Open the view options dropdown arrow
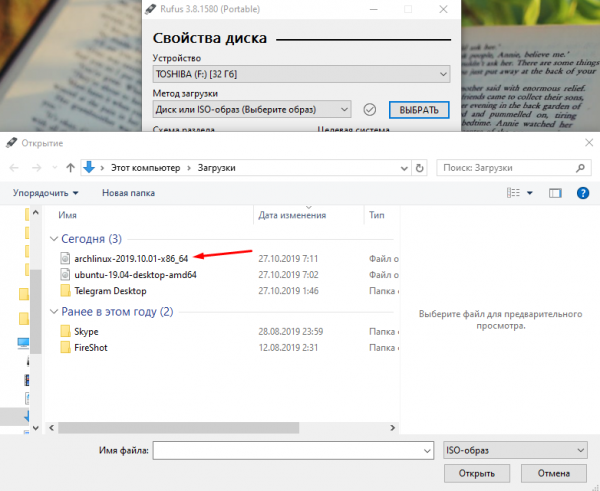 click(530, 193)
